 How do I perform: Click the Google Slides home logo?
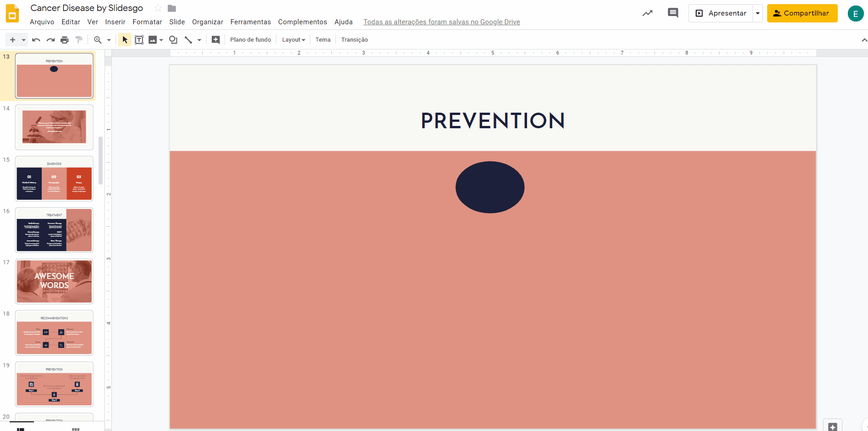(x=12, y=13)
